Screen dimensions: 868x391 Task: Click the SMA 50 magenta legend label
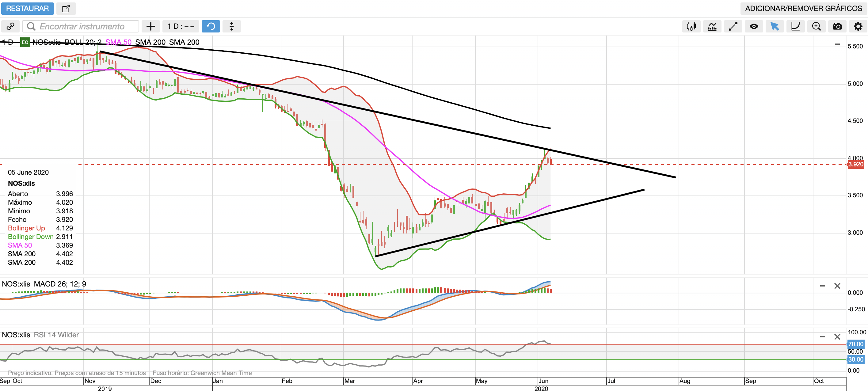pos(118,42)
